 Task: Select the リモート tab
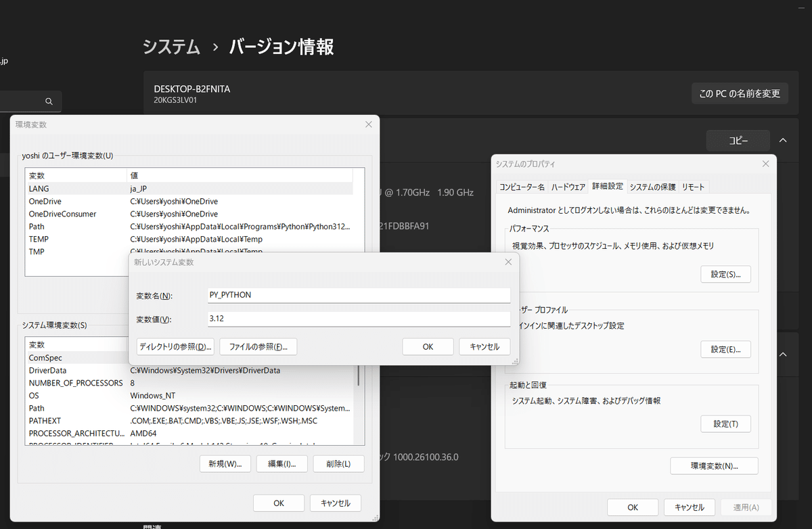694,186
